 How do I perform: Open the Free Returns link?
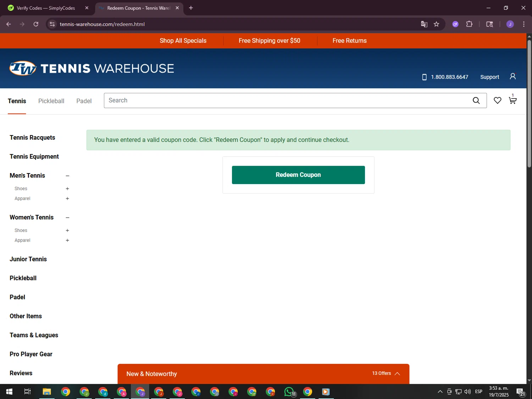[x=350, y=41]
